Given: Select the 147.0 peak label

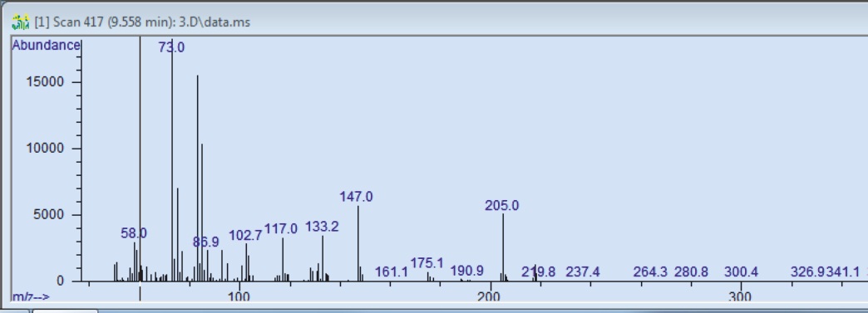Looking at the screenshot, I should [x=357, y=196].
